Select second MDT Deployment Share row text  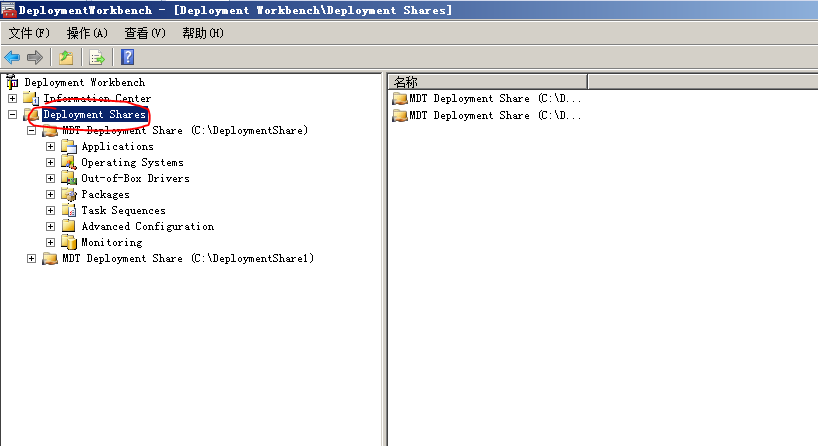tap(495, 115)
